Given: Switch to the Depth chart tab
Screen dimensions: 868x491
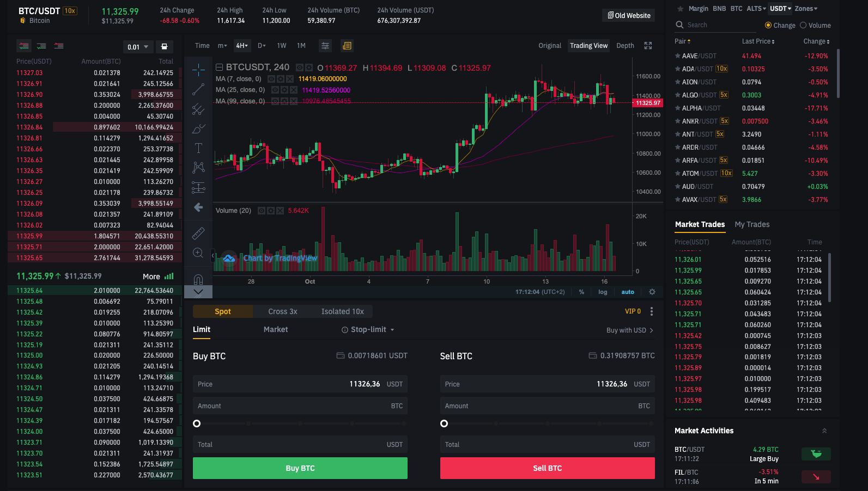Looking at the screenshot, I should (x=625, y=46).
